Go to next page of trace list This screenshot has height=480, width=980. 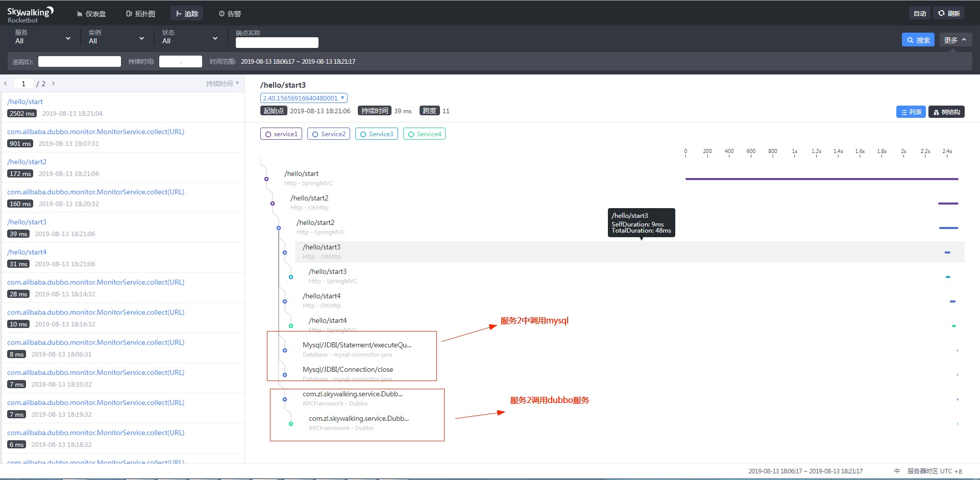coord(53,84)
